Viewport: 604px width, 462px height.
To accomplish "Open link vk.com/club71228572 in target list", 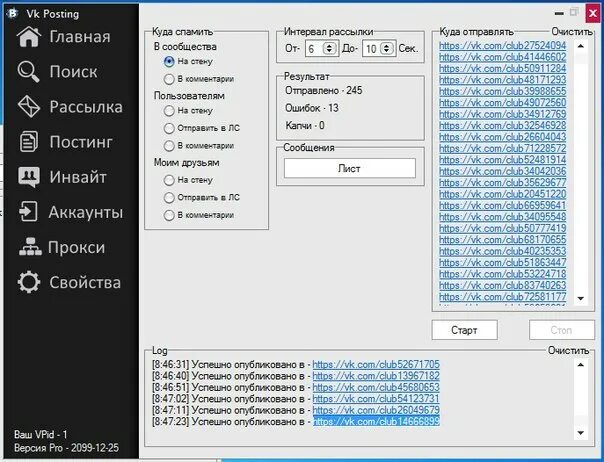I will pos(502,148).
